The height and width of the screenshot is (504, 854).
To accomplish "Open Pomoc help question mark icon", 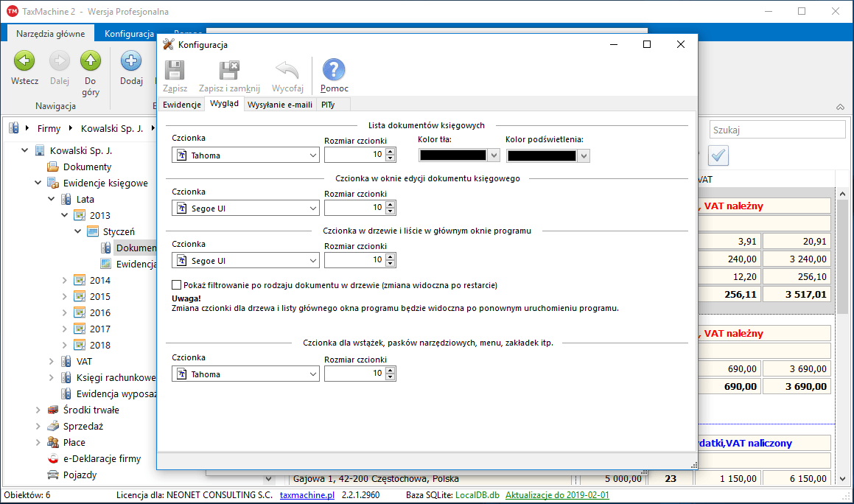I will click(x=334, y=71).
